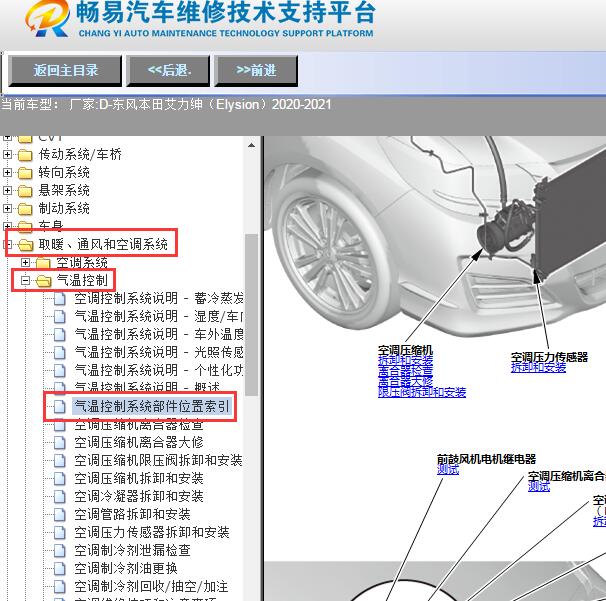This screenshot has width=606, height=601.
Task: Click document icon for 气温控制系统说明 - 车外温度
Action: click(x=60, y=334)
